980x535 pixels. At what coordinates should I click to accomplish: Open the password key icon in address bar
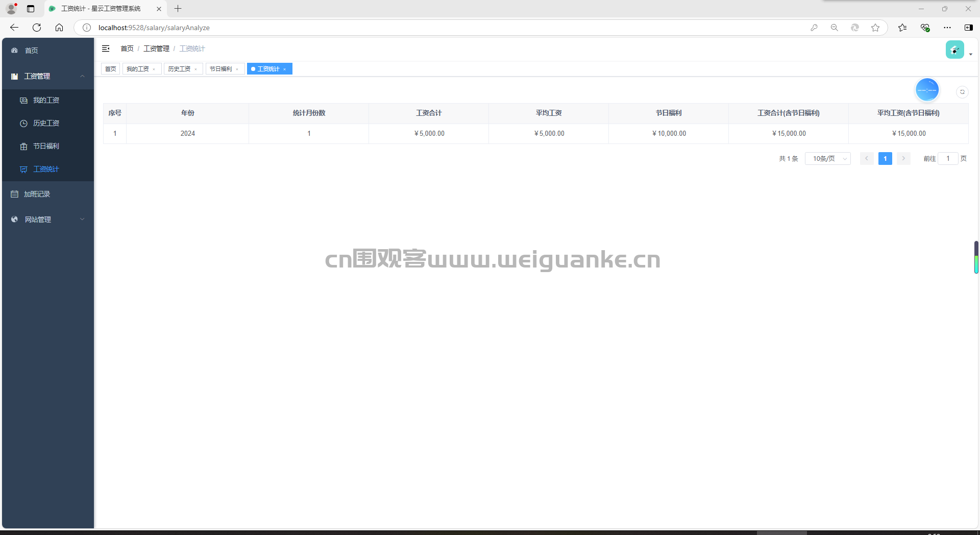coord(814,28)
